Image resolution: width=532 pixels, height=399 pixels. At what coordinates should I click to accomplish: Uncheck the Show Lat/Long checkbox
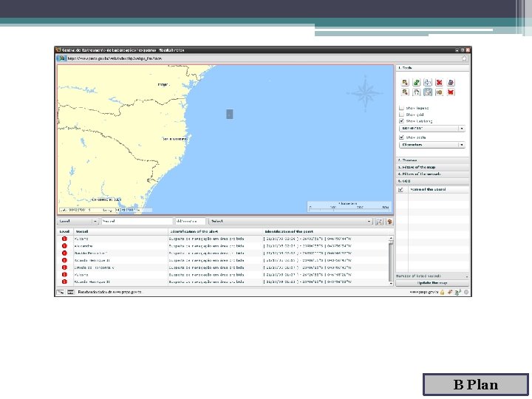tap(402, 120)
